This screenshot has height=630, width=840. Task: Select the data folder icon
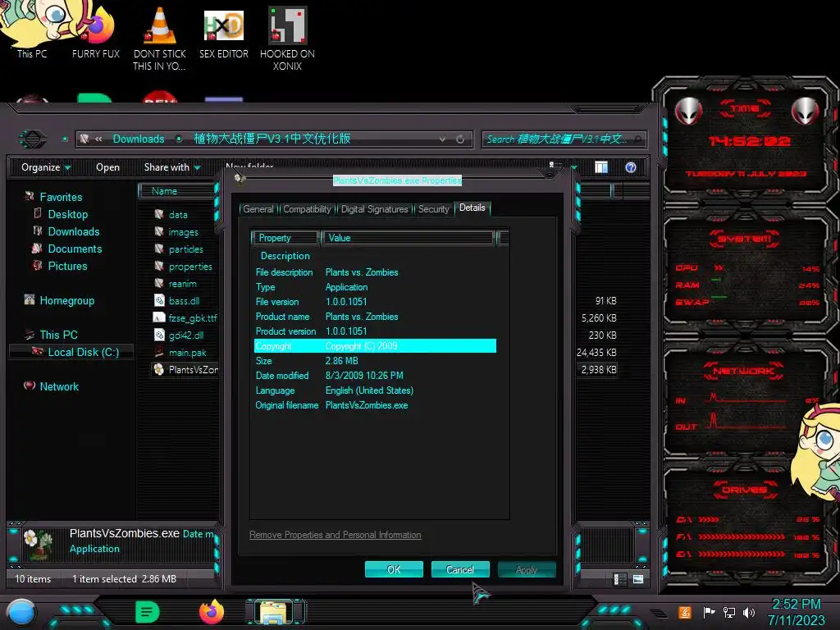159,214
